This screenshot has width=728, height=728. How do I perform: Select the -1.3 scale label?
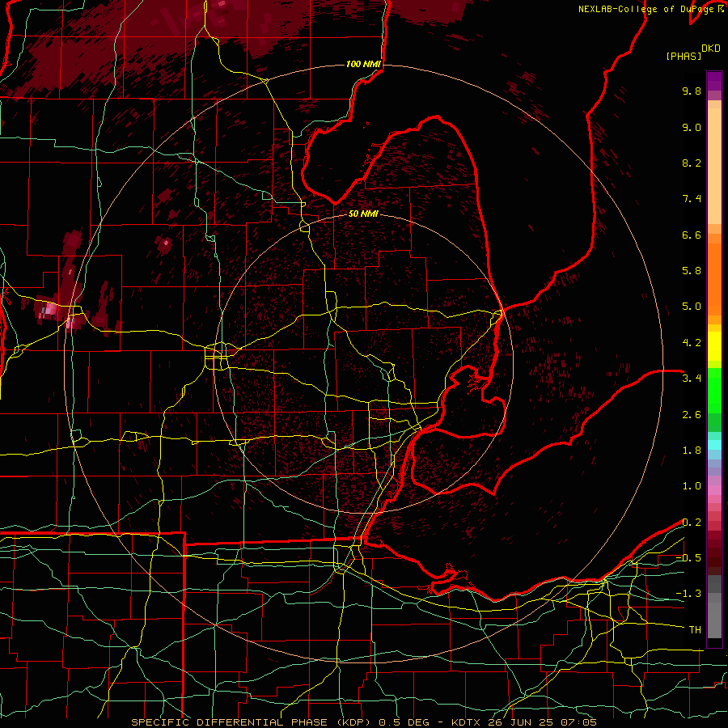tap(688, 594)
